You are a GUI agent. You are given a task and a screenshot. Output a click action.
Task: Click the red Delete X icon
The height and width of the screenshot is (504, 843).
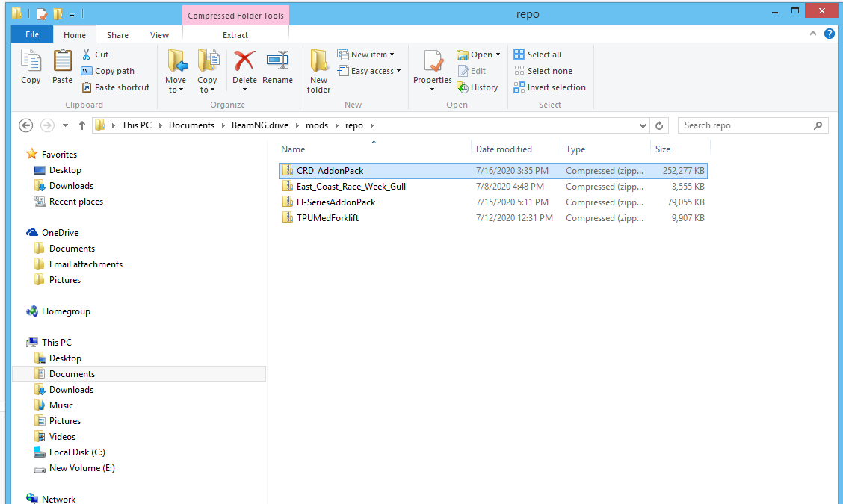[x=244, y=60]
